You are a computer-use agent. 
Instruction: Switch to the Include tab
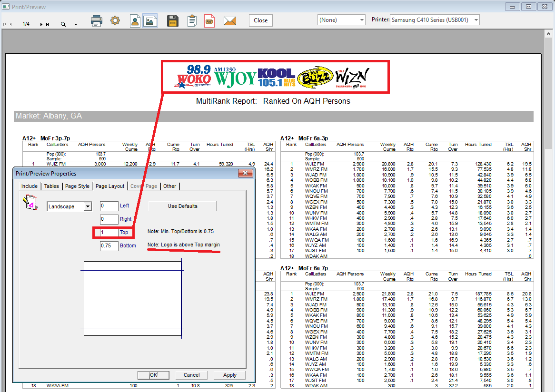click(30, 186)
